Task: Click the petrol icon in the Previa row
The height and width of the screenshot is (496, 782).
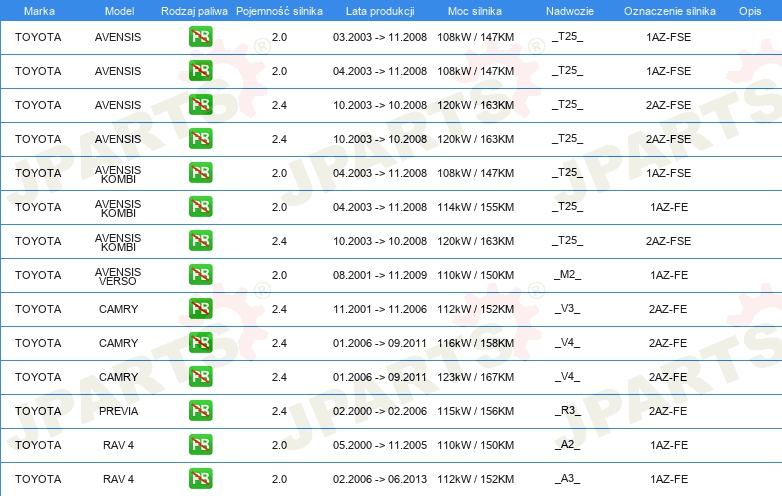Action: pos(200,411)
